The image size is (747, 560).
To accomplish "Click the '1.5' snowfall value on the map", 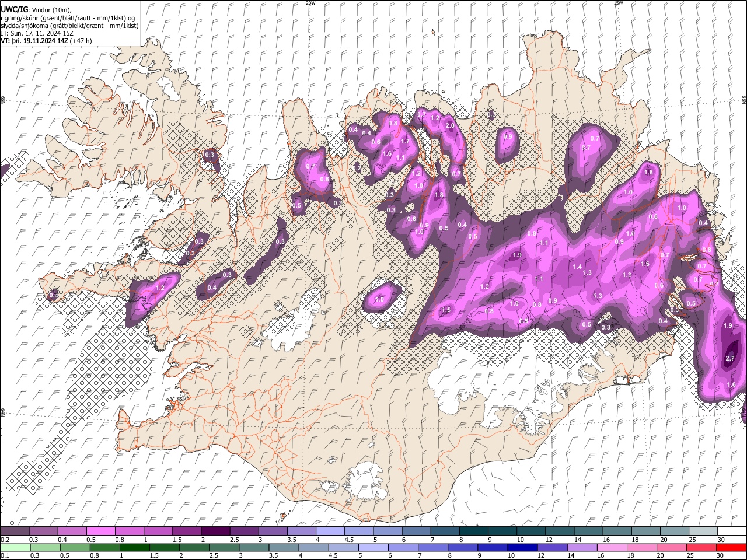I will (447, 310).
